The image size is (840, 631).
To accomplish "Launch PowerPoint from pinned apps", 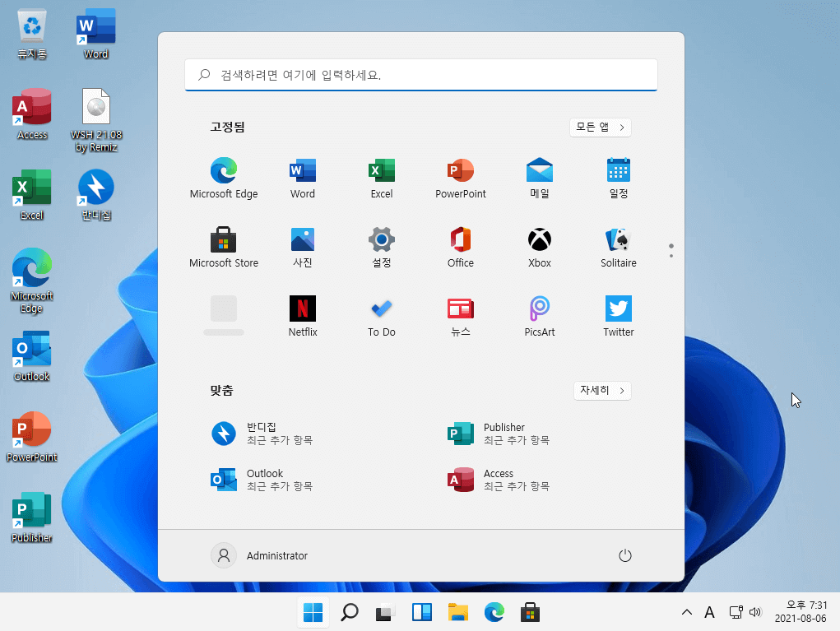I will coord(461,178).
